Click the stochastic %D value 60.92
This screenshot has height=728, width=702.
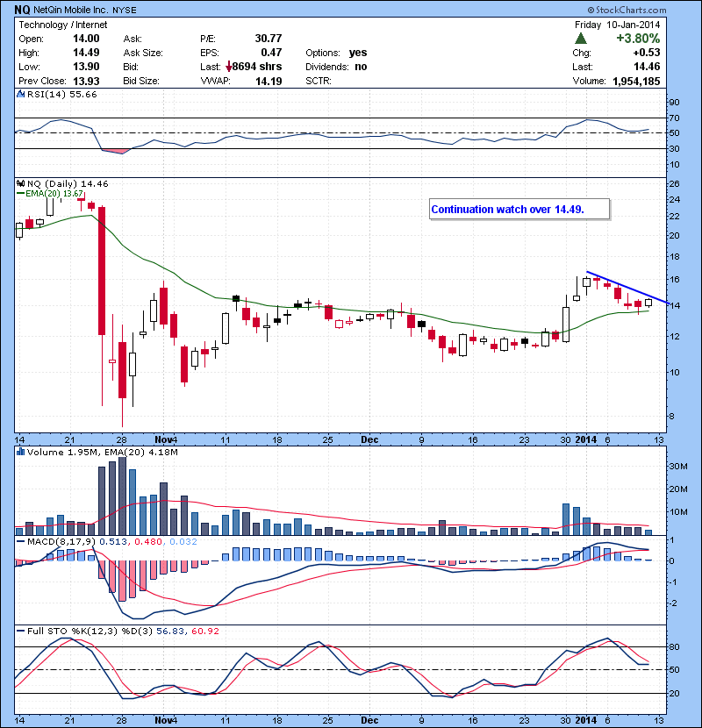coord(204,631)
